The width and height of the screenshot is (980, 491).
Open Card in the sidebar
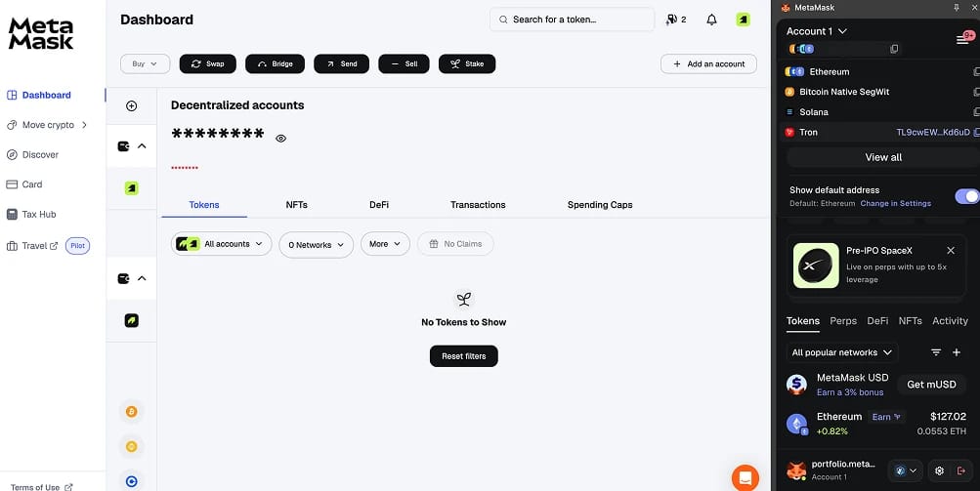24,184
